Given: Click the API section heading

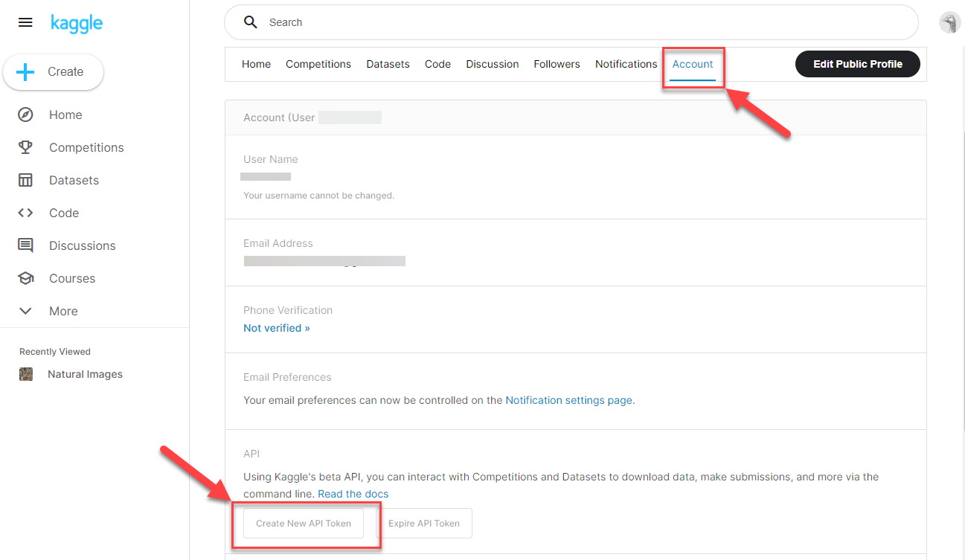Looking at the screenshot, I should (251, 454).
